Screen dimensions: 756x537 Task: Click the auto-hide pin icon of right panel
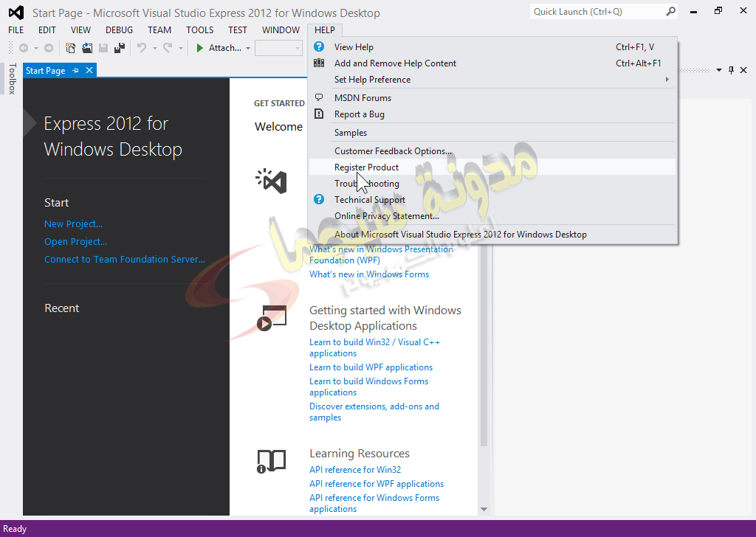732,70
